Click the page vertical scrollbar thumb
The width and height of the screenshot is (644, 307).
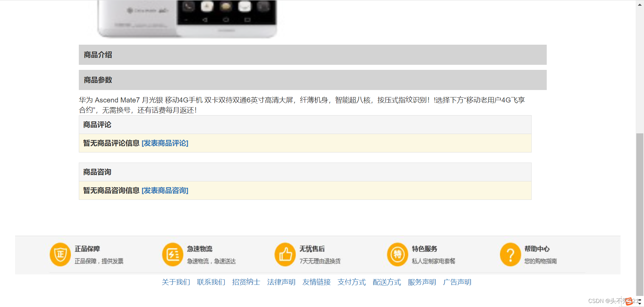(640, 215)
